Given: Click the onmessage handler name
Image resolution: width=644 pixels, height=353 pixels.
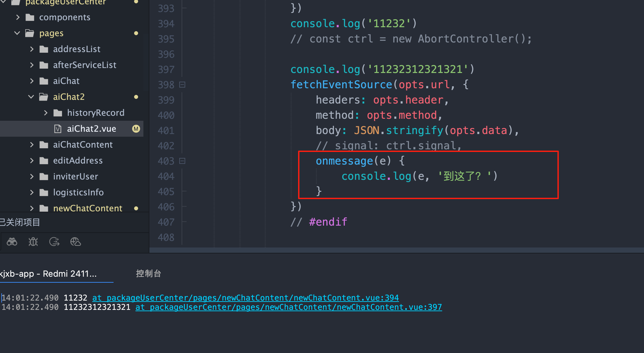Looking at the screenshot, I should 344,161.
